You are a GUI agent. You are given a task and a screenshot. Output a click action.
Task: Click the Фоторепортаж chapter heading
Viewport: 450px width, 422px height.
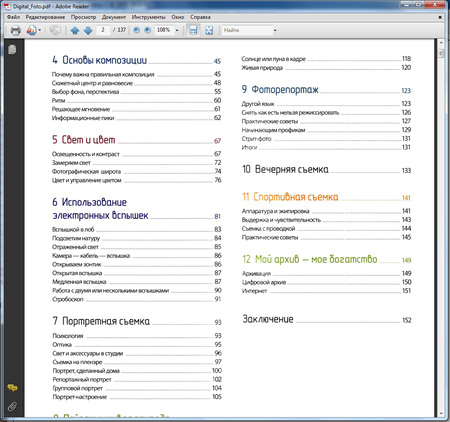(285, 89)
